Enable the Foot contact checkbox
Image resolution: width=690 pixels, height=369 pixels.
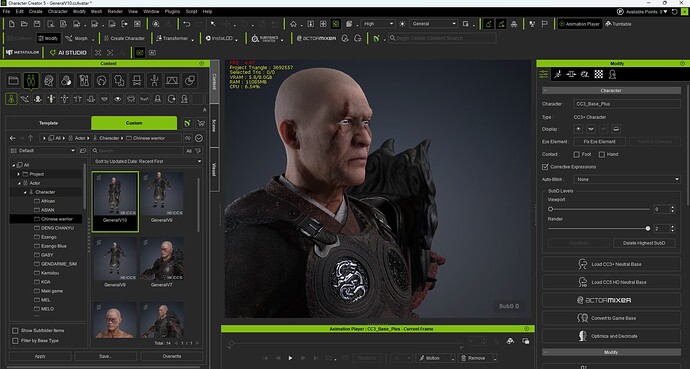(x=576, y=154)
